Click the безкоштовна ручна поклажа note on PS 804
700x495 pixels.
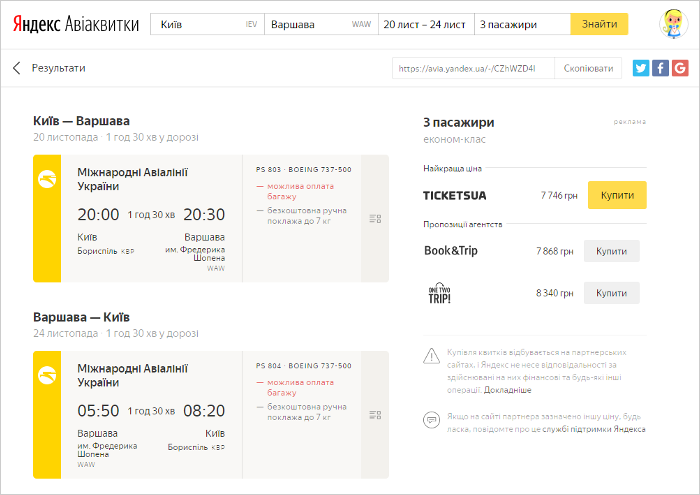(x=307, y=412)
